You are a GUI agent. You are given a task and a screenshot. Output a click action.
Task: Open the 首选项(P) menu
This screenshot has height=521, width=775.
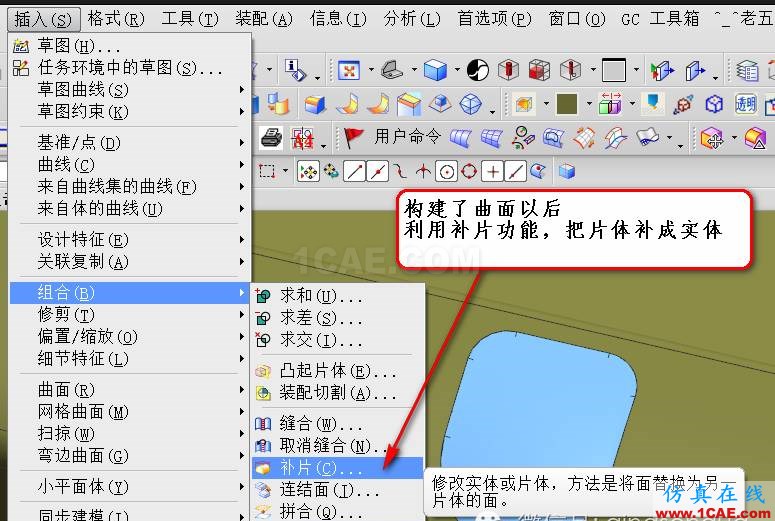[494, 19]
